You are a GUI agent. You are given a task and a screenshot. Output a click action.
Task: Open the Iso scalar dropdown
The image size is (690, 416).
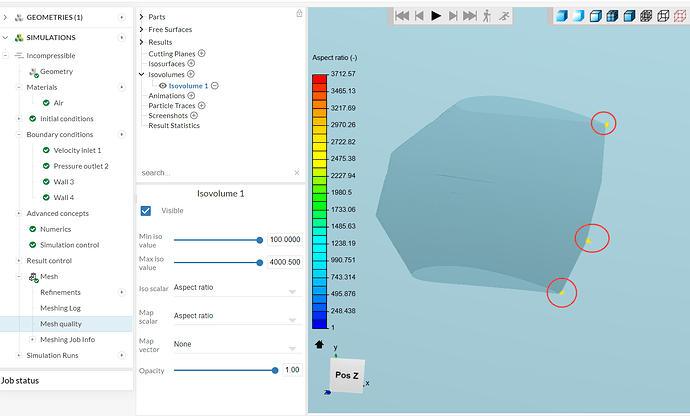coord(235,288)
